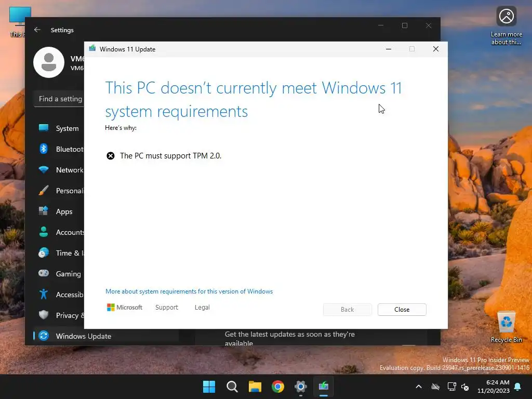Open Bluetooth section in Settings sidebar
Viewport: 532px width, 399px height.
click(58, 149)
